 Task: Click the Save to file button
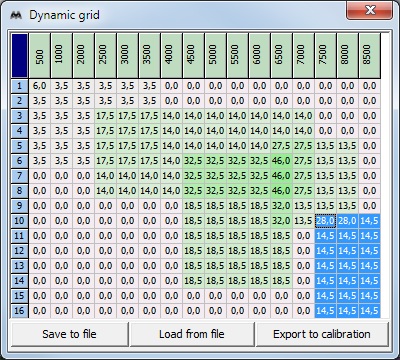[69, 334]
